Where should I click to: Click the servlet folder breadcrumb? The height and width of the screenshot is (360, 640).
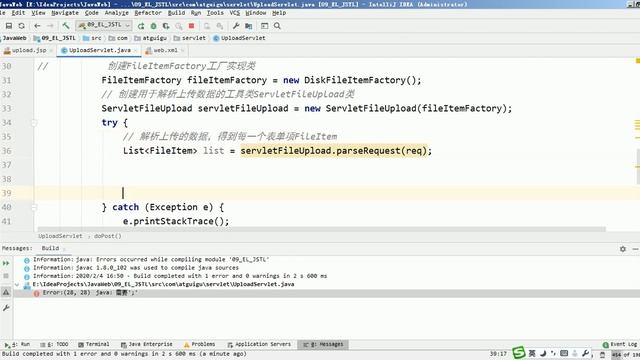tap(189, 38)
